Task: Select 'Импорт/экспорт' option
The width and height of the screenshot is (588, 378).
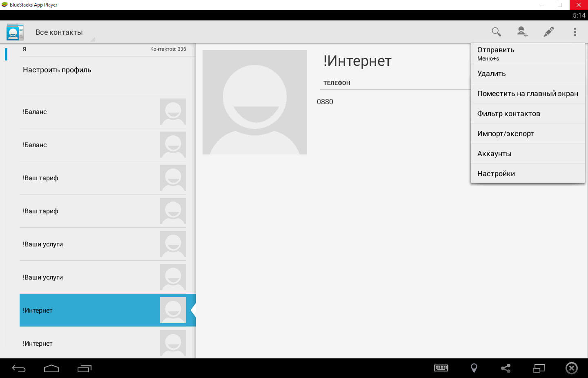Action: (x=528, y=134)
